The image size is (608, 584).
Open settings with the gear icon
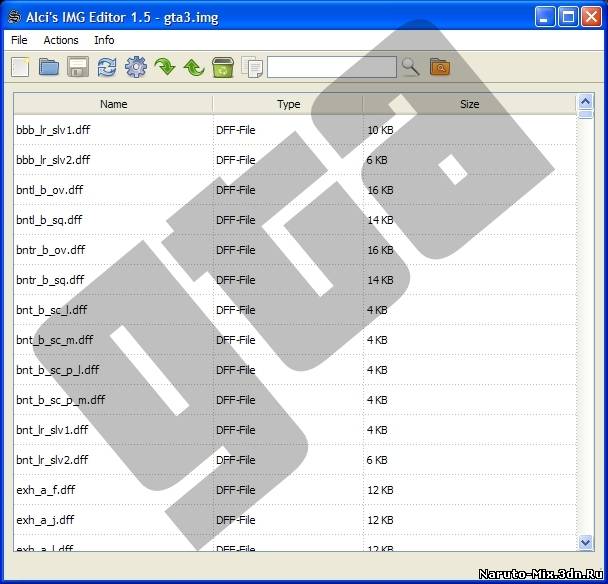136,67
